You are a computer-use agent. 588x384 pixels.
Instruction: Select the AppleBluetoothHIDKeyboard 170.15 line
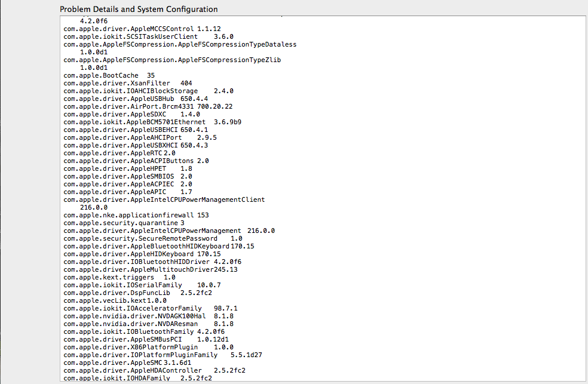click(x=159, y=247)
